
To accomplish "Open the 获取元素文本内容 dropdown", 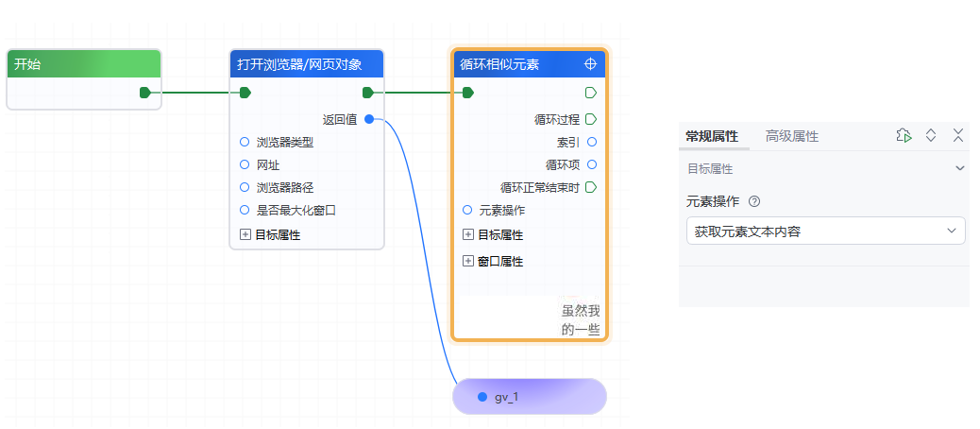I will (825, 232).
